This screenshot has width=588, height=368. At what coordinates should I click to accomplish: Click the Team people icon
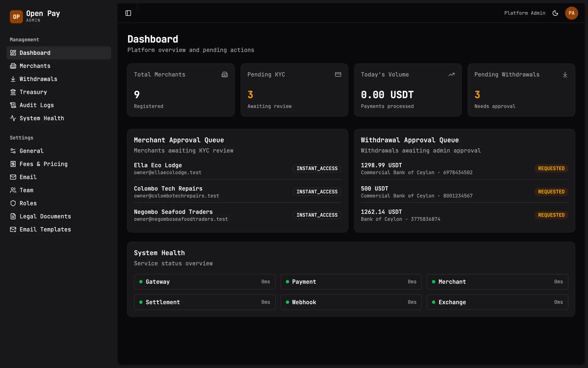point(13,190)
